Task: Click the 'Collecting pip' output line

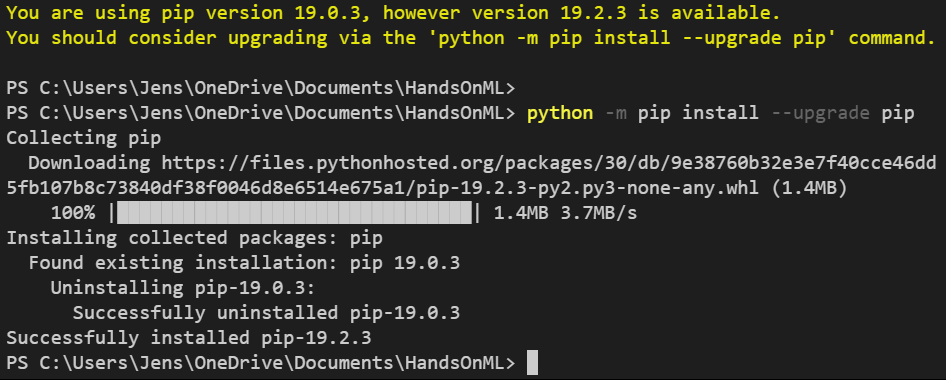Action: 84,138
